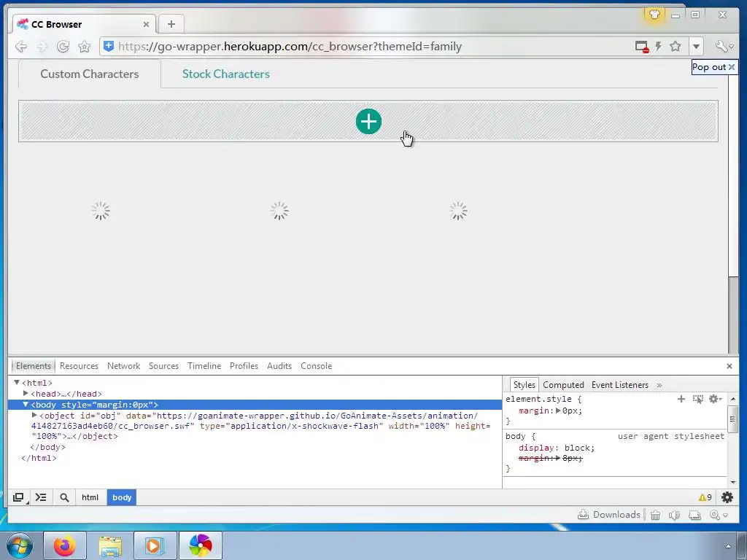
Task: Expand the object id="obj" node
Action: (x=34, y=415)
